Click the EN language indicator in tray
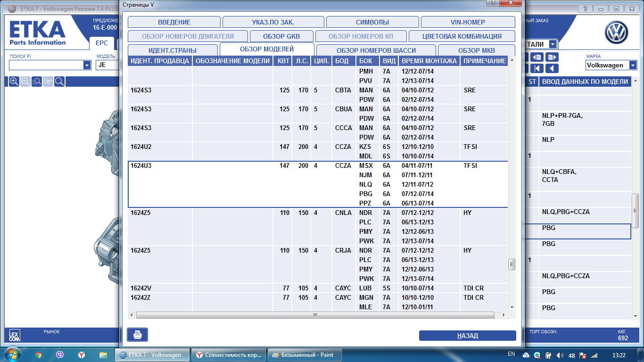Image resolution: width=644 pixels, height=362 pixels. [x=511, y=354]
